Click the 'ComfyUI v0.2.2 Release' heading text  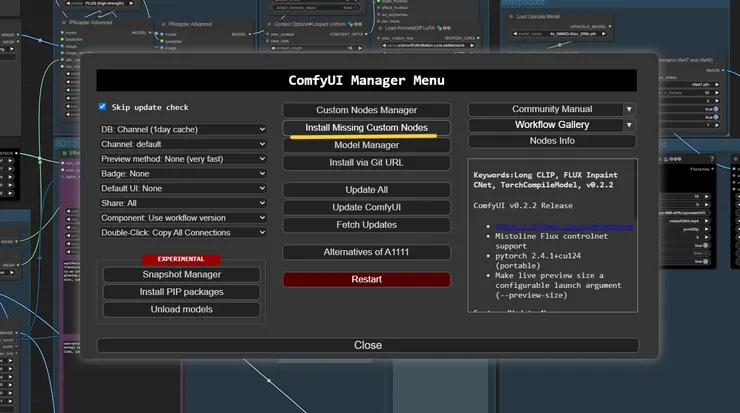coord(523,206)
